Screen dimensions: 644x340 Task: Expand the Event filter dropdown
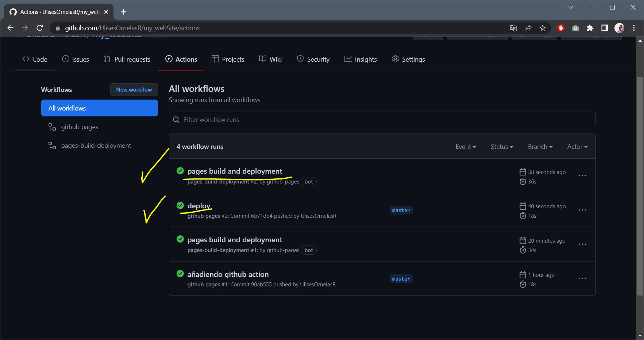click(x=466, y=147)
